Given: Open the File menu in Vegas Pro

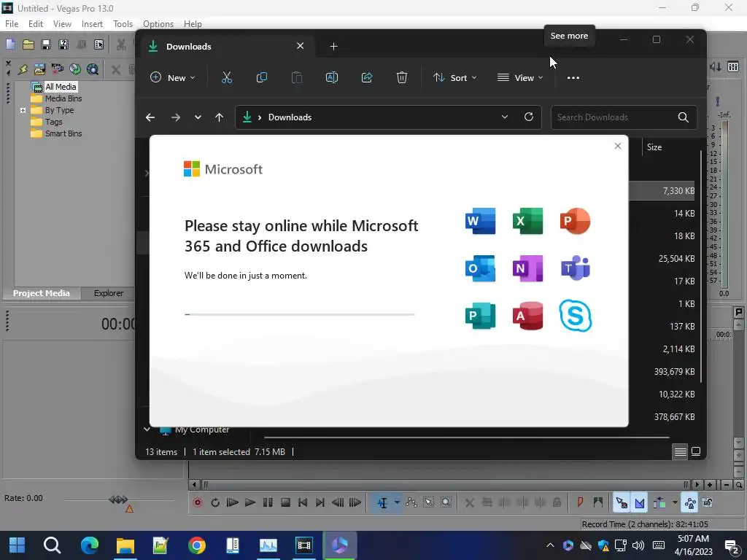Looking at the screenshot, I should point(12,24).
